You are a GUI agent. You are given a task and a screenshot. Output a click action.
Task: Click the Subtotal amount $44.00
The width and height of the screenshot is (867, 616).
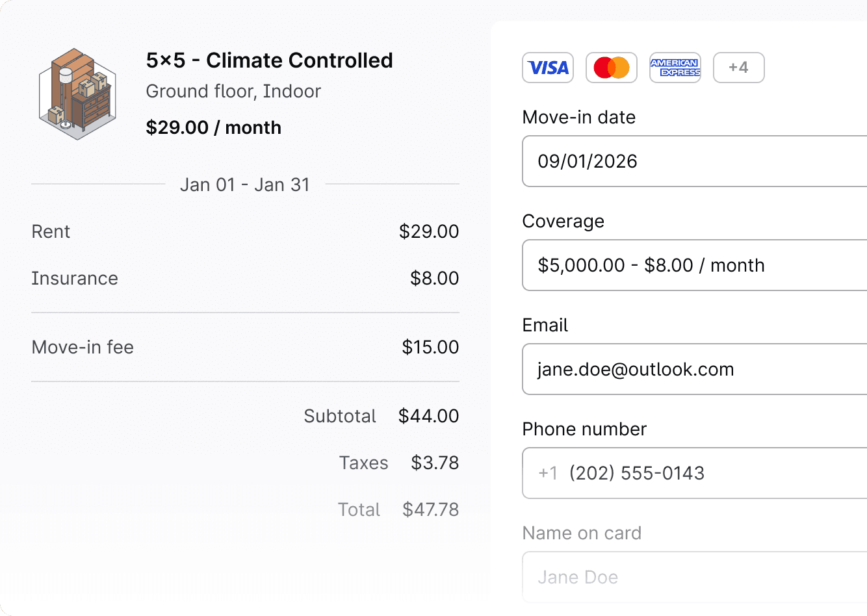429,416
